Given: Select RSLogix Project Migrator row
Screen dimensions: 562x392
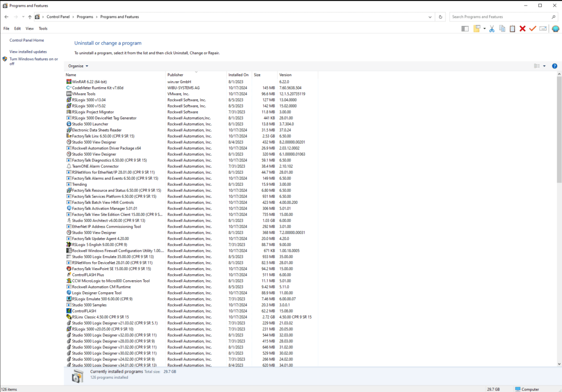Looking at the screenshot, I should [191, 112].
